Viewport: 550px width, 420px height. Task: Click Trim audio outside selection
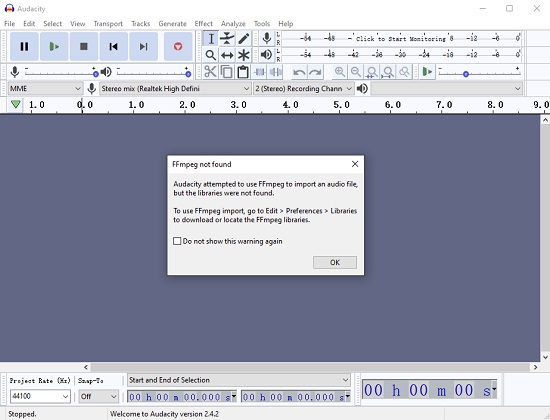tap(260, 72)
